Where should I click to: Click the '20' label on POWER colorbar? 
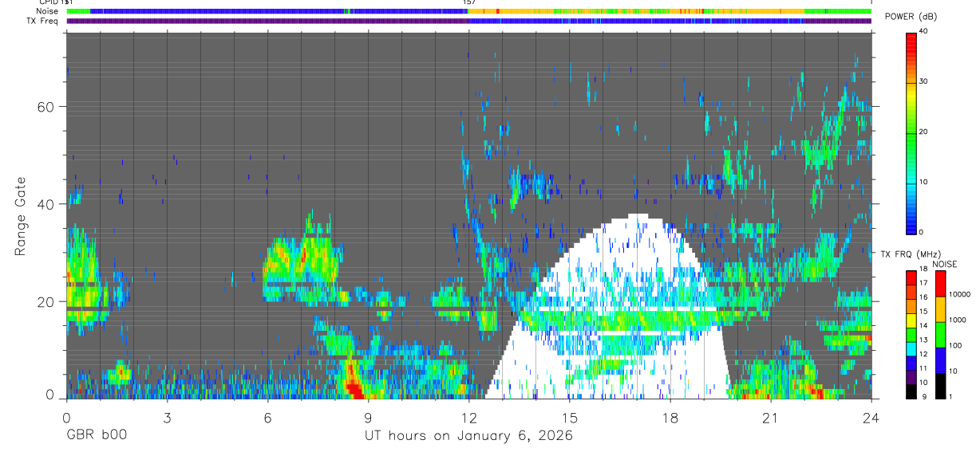tap(924, 132)
